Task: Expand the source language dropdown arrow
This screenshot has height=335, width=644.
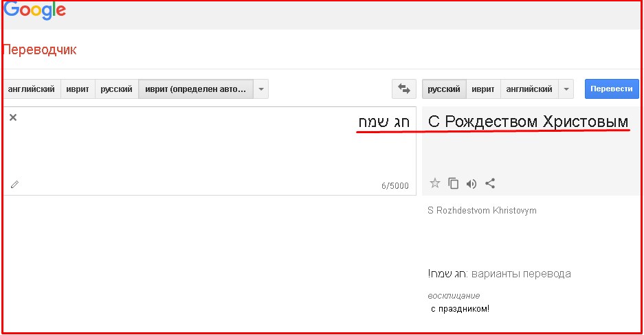Action: point(261,89)
